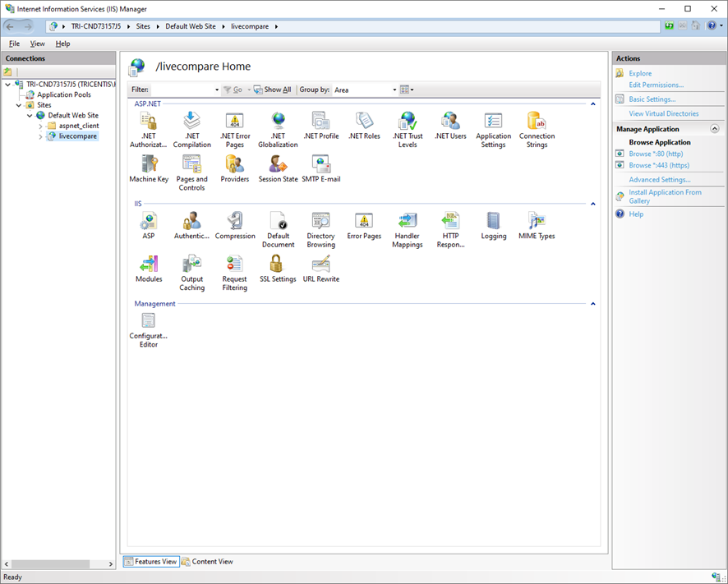Open the Machine Key feature
This screenshot has width=728, height=584.
point(149,167)
